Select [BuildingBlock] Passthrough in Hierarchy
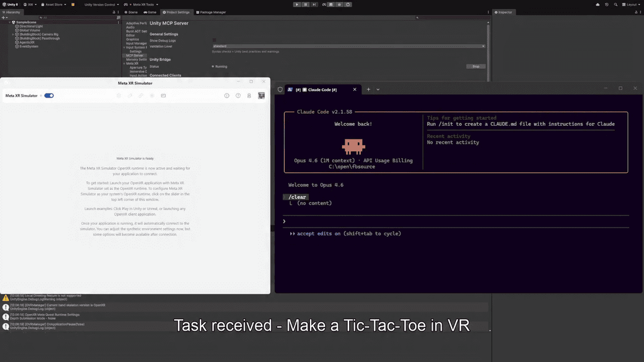 tap(40, 38)
